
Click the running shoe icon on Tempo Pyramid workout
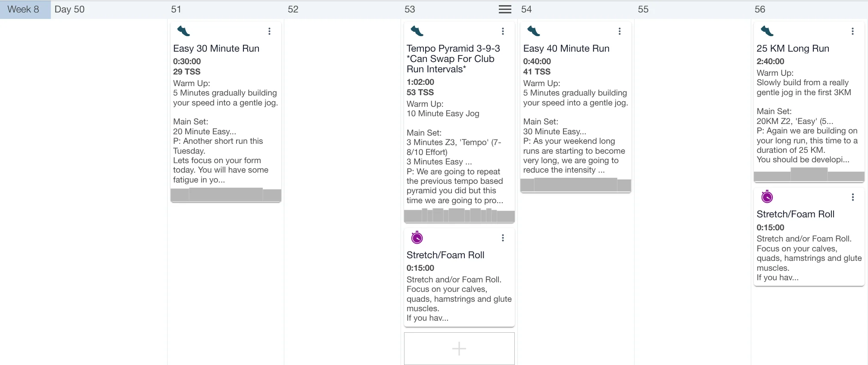coord(417,31)
